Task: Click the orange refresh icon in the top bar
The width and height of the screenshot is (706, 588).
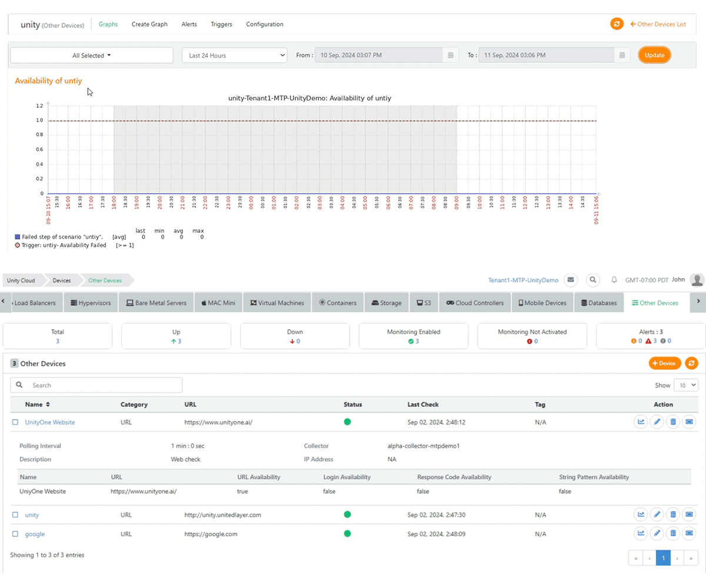Action: coord(617,24)
